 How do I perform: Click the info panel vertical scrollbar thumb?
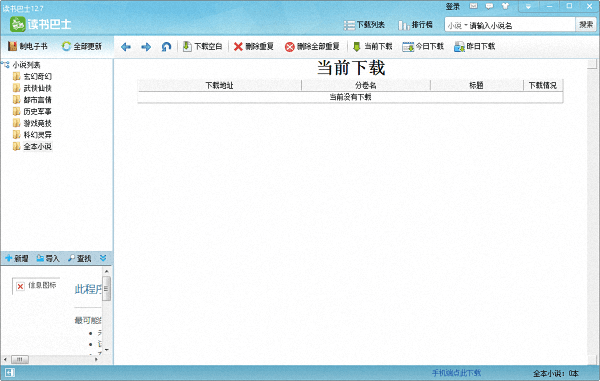coord(106,288)
